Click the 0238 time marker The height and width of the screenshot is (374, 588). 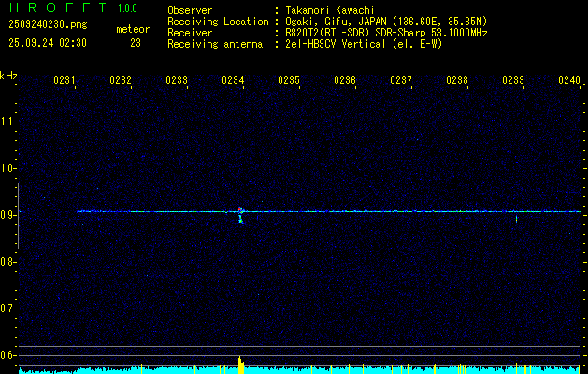click(x=457, y=80)
